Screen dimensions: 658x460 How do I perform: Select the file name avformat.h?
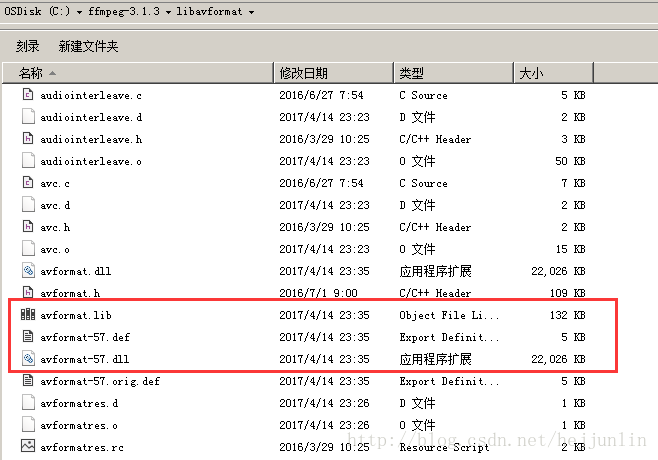[x=70, y=293]
